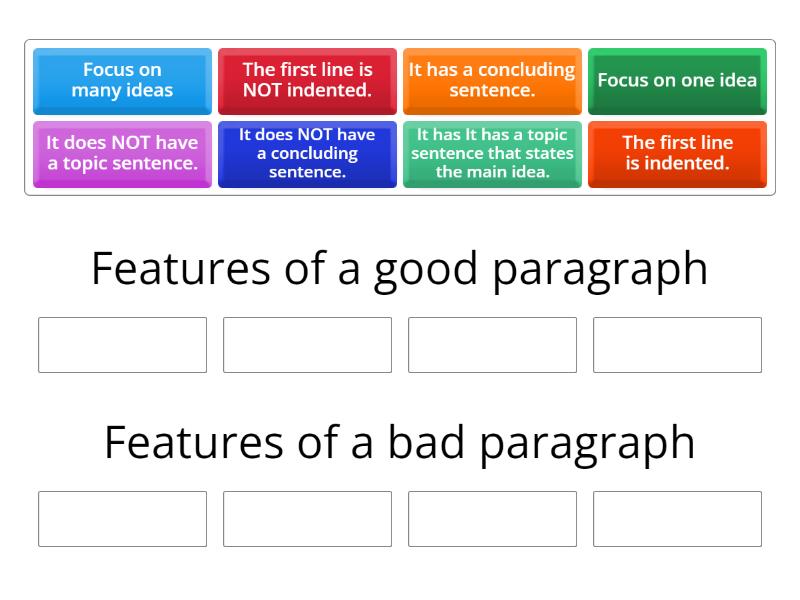Click the 'Features of a good paragraph' heading
Viewport: 800px width, 600px height.
coord(400,268)
